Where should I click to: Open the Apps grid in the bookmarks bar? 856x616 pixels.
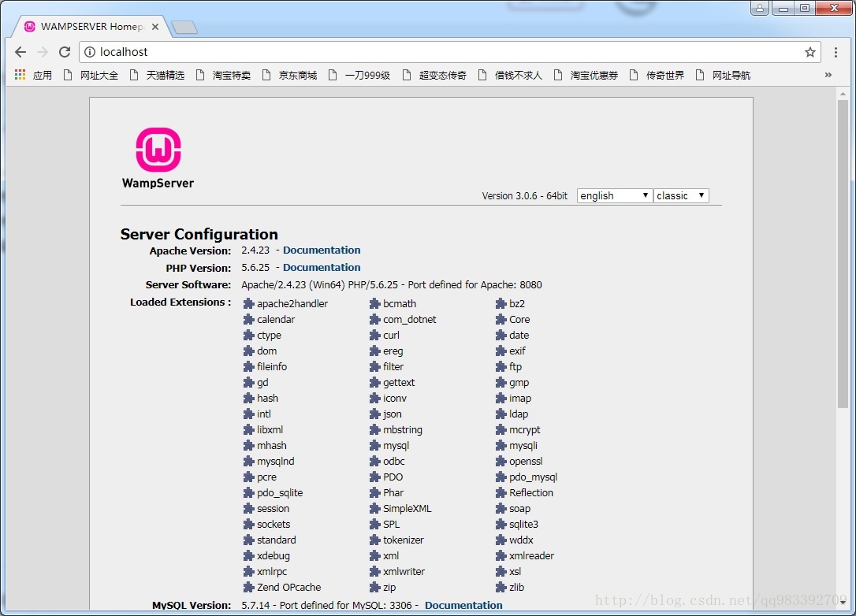(20, 75)
